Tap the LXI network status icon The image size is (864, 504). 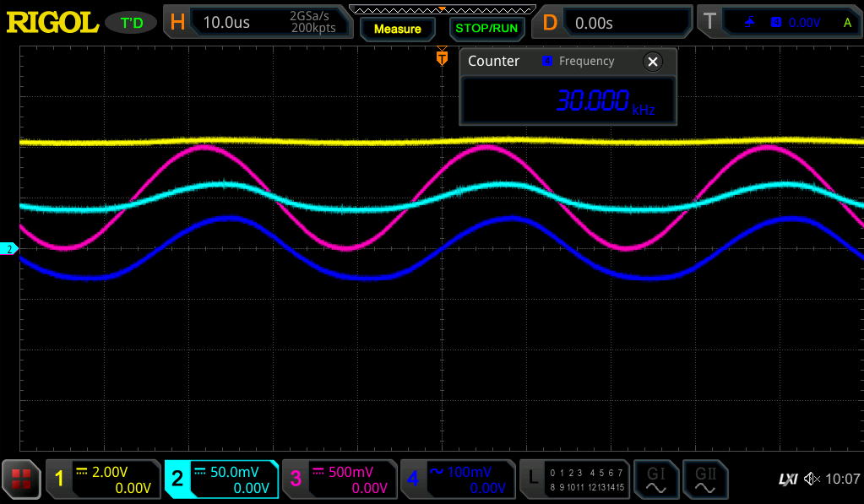coord(788,480)
